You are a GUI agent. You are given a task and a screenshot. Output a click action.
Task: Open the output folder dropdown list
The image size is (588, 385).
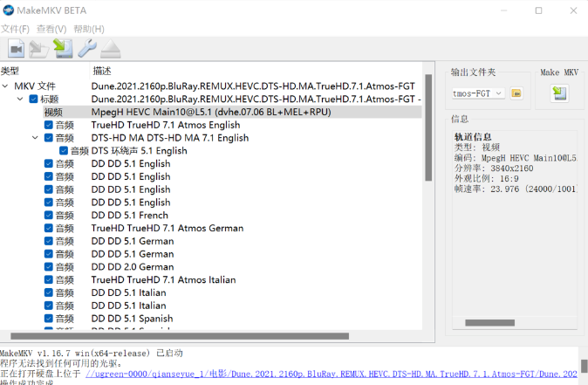tap(498, 93)
